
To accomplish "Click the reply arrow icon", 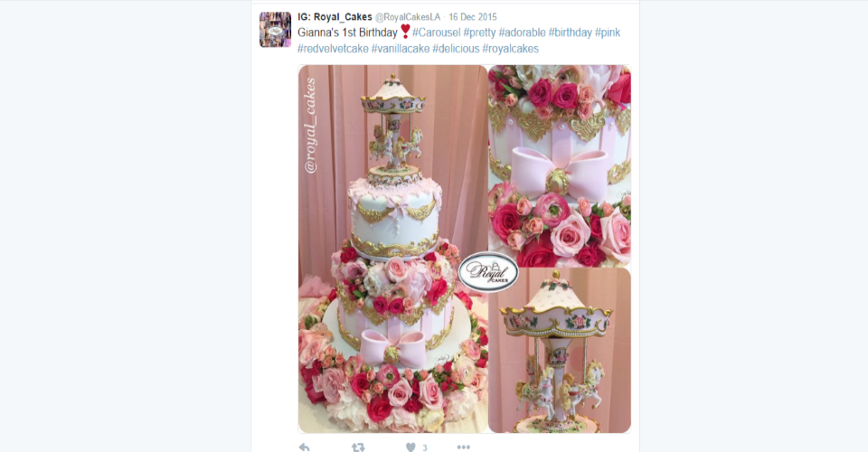I will (304, 447).
